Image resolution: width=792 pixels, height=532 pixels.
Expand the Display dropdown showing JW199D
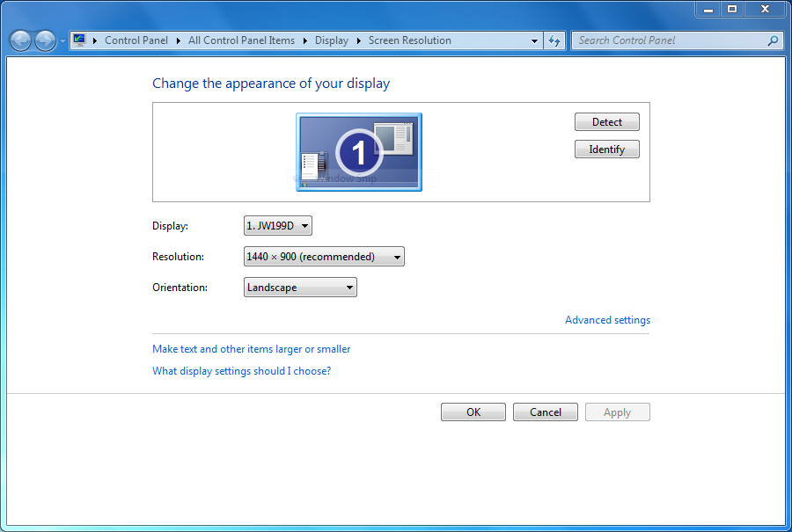point(277,226)
